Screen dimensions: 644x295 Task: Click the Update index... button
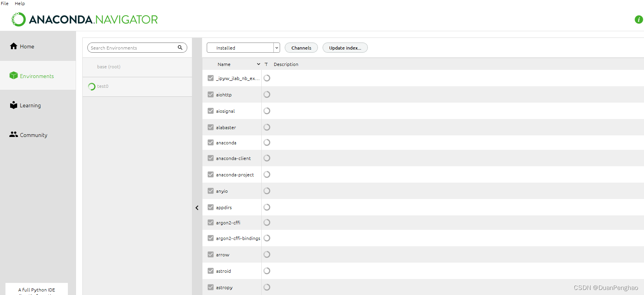[x=345, y=48]
